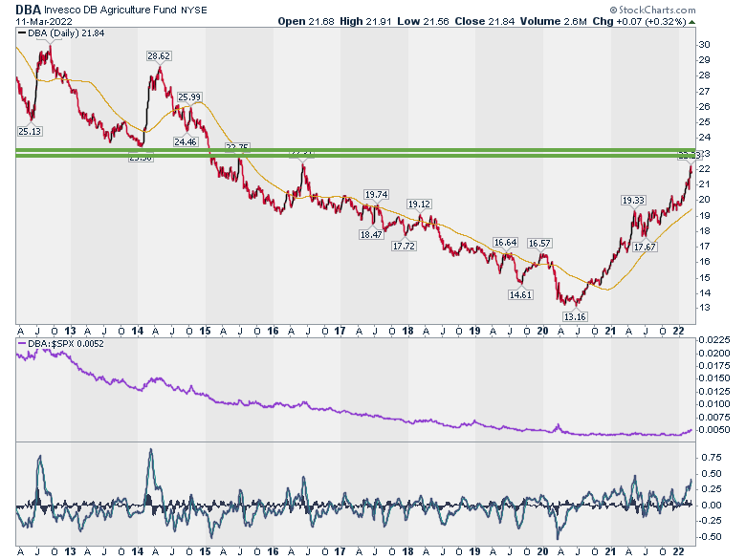Viewport: 746px width, 560px height.
Task: Click the 19.12 price label
Action: pyautogui.click(x=419, y=204)
